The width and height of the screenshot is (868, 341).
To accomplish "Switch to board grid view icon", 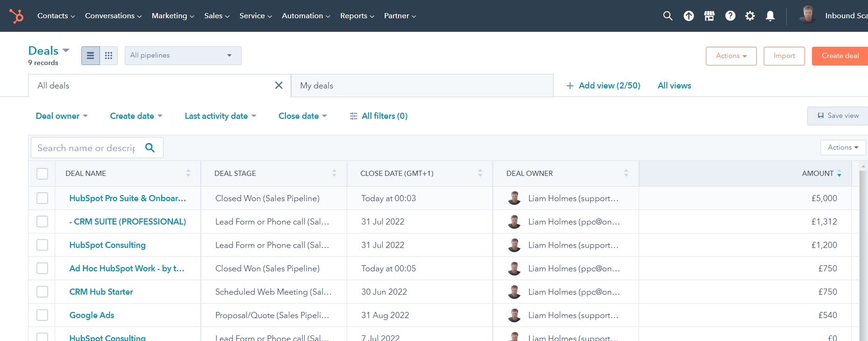I will point(108,56).
